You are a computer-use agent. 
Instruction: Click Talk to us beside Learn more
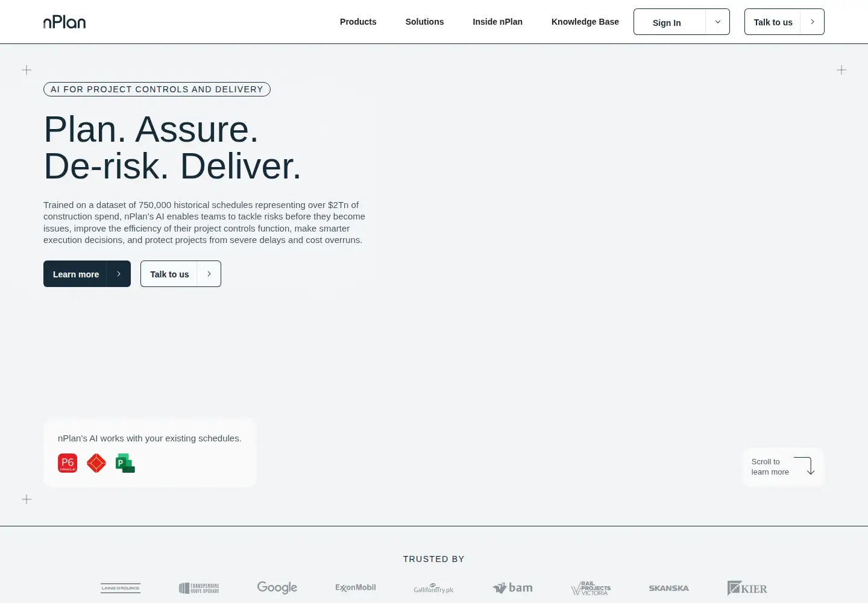click(x=181, y=274)
